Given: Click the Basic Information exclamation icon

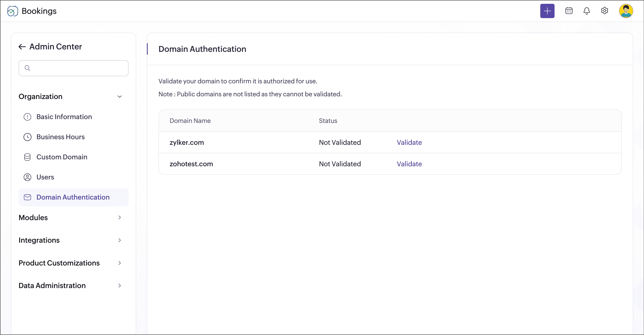Looking at the screenshot, I should pyautogui.click(x=27, y=117).
